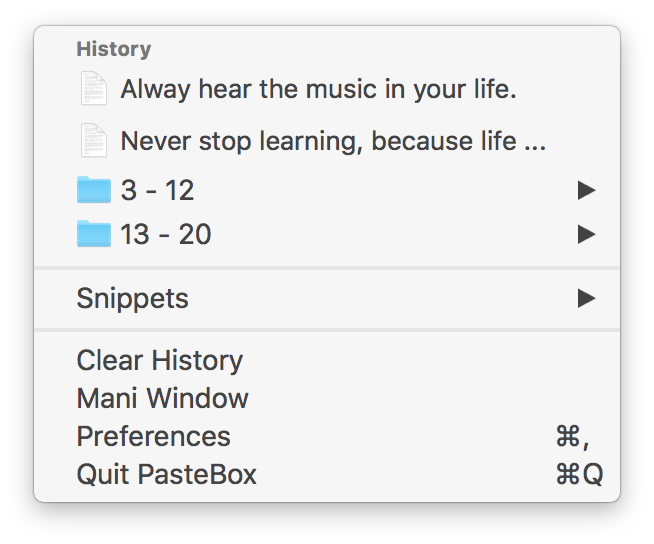Open Mani Window
Image resolution: width=654 pixels, height=544 pixels.
tap(162, 398)
